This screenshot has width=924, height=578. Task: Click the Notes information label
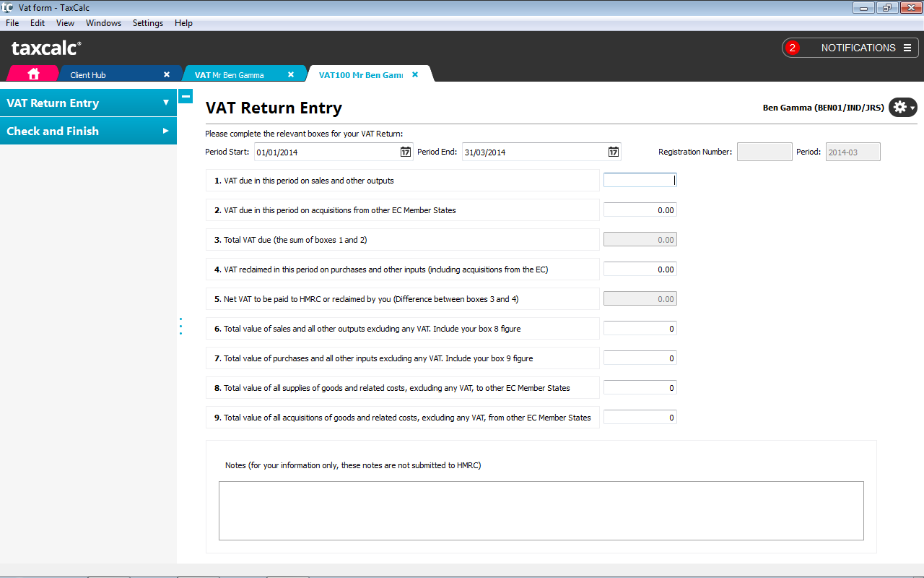(353, 465)
